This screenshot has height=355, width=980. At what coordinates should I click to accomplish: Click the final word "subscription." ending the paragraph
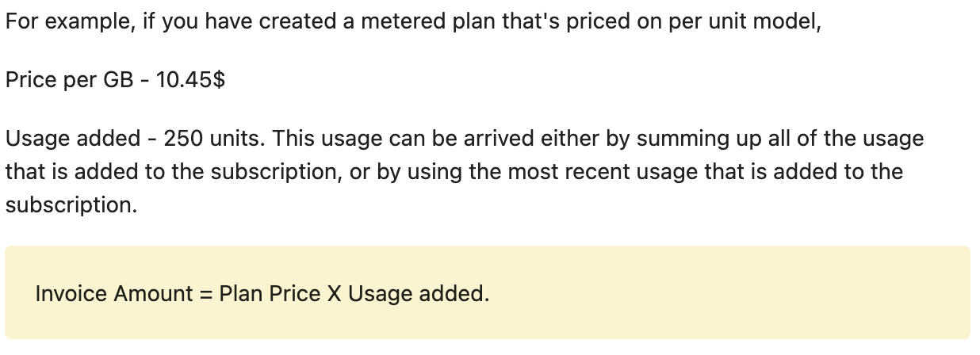tap(71, 205)
